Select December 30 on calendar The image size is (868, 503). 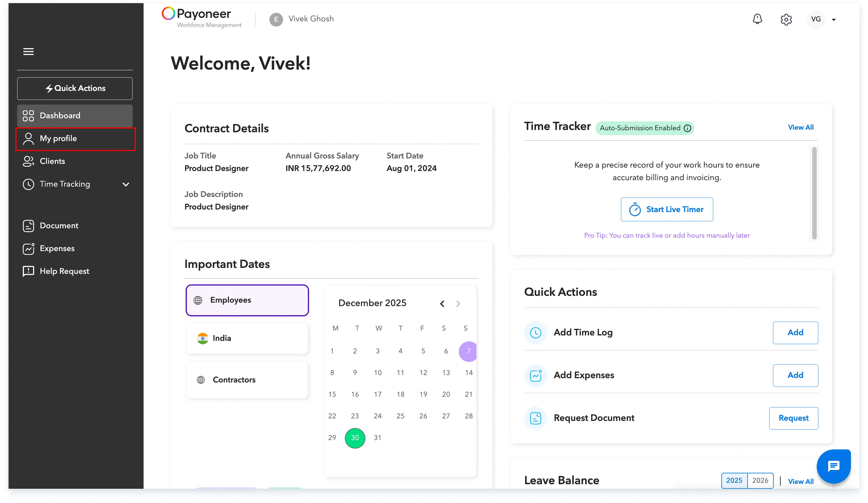[355, 438]
